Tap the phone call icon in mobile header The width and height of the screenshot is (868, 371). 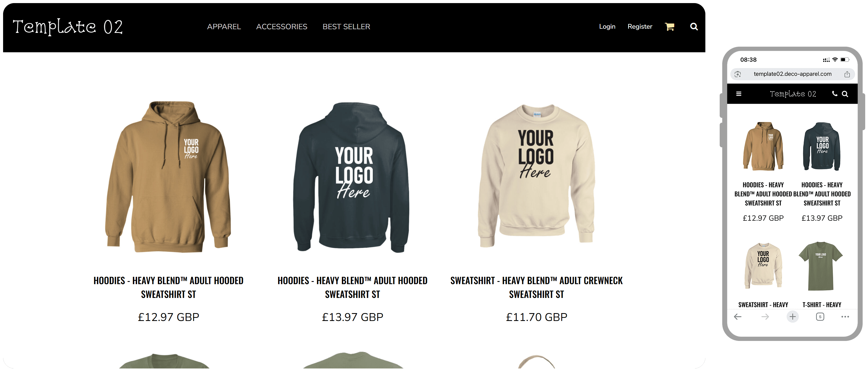[x=834, y=94]
